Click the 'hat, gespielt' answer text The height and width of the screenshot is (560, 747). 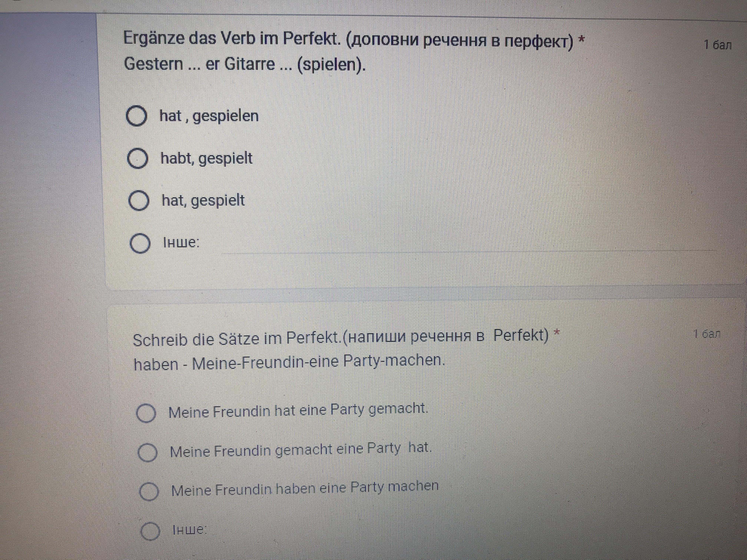pos(203,201)
